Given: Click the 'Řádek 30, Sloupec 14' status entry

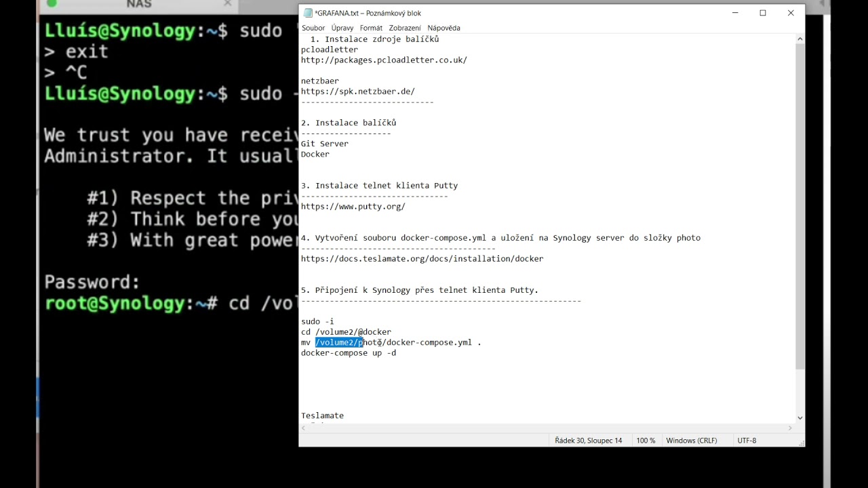Looking at the screenshot, I should point(588,441).
